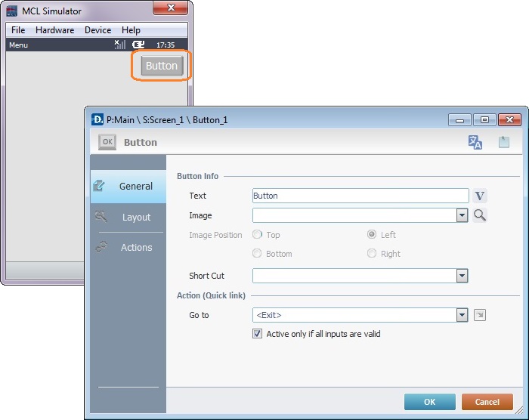Select the Top image position radio

click(x=258, y=235)
